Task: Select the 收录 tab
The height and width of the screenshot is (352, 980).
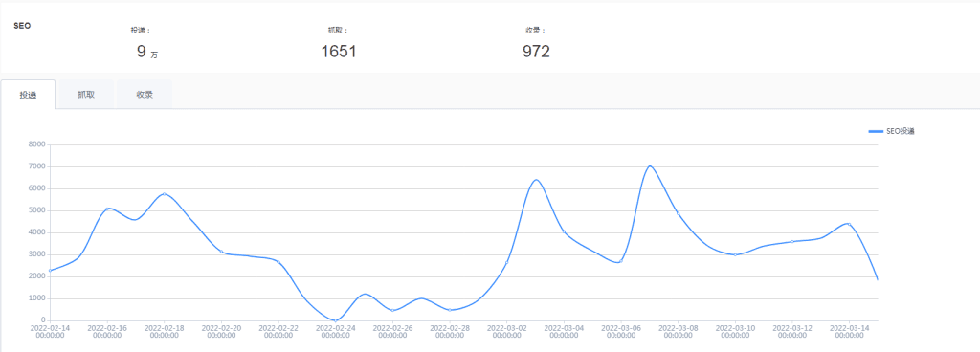Action: [x=145, y=95]
